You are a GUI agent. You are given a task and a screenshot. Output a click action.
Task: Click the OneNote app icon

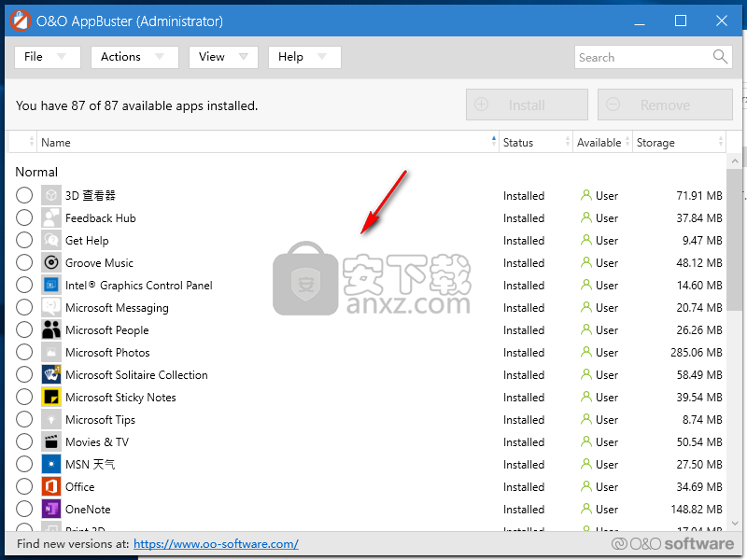tap(51, 509)
